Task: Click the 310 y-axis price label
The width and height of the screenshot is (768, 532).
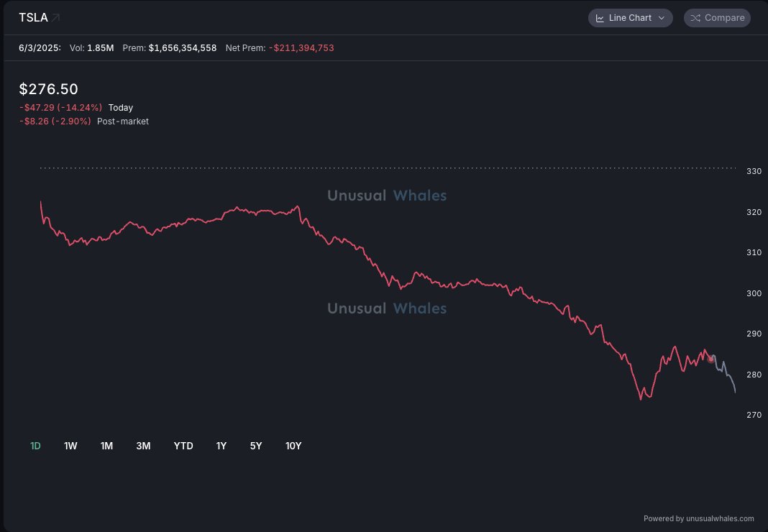Action: click(x=754, y=252)
